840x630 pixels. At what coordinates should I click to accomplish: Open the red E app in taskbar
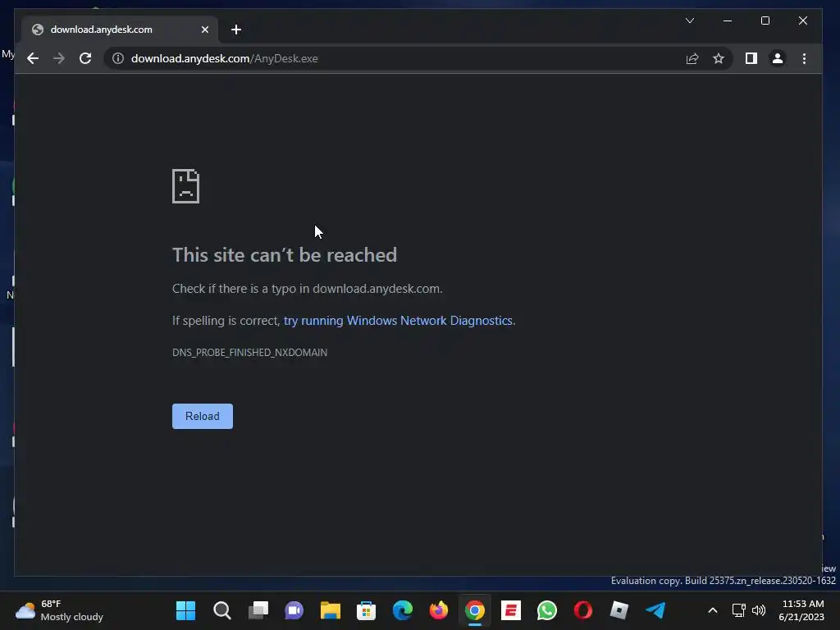(511, 610)
